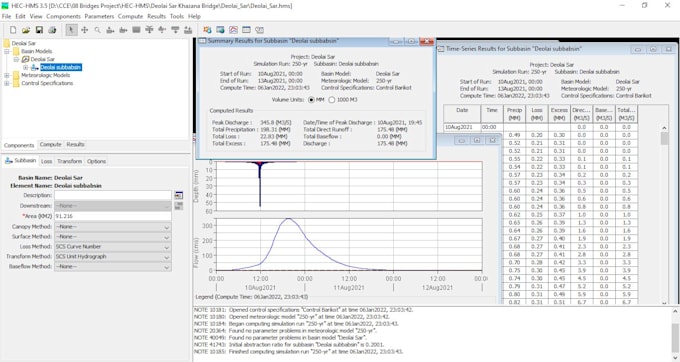Click the subbasin icon next to Deolai subbabsin
The height and width of the screenshot is (362, 680).
point(35,67)
